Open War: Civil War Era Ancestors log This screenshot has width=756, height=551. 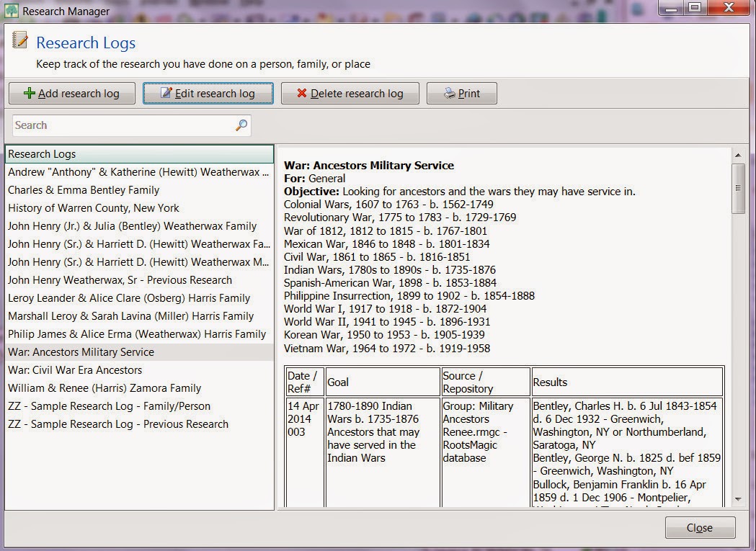click(139, 369)
